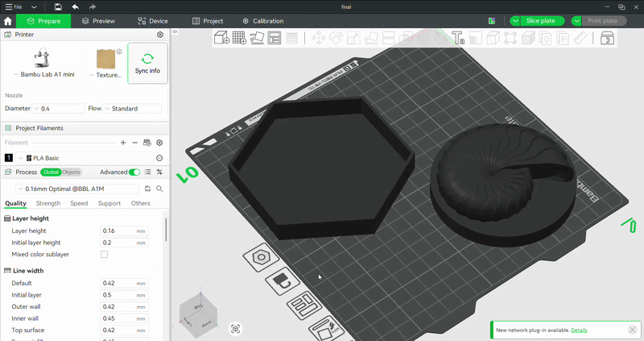Open the Texture plate type dropdown
The image size is (644, 341).
[105, 75]
